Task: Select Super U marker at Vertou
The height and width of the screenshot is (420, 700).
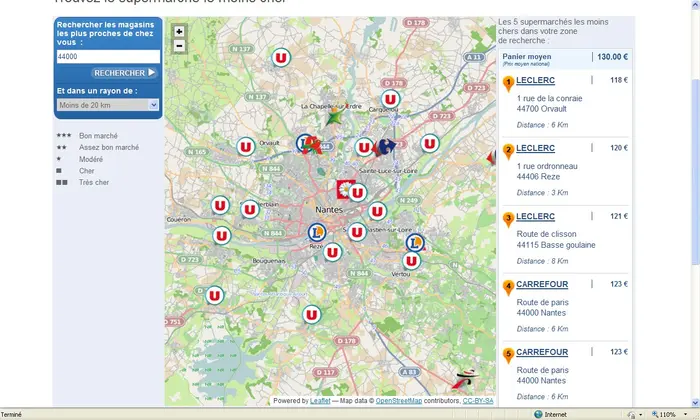Action: click(x=412, y=261)
